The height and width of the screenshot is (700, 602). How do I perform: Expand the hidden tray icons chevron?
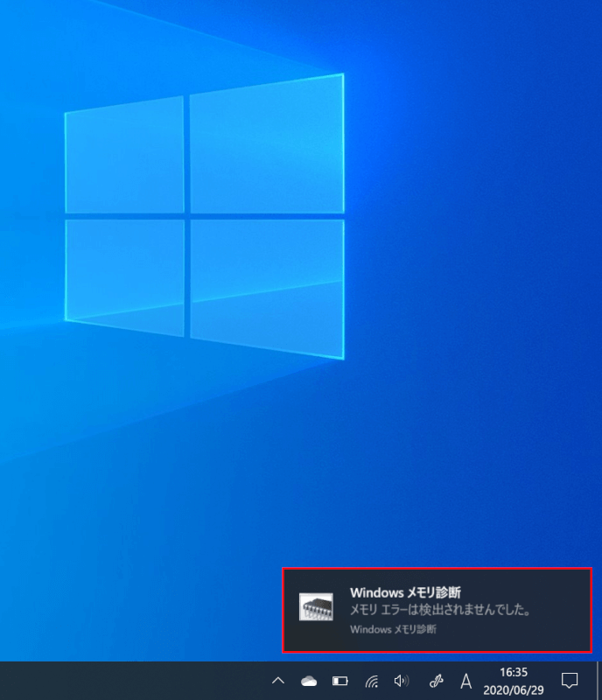point(278,680)
